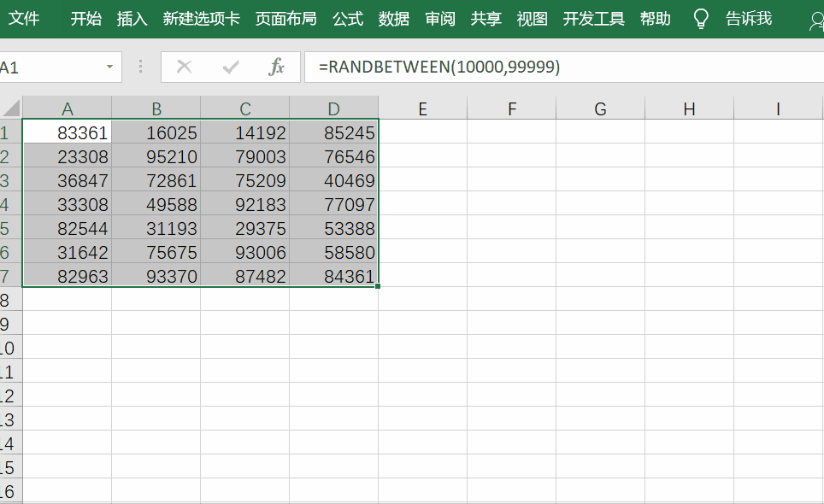Cancel formula entry with the X icon
Image resolution: width=824 pixels, height=504 pixels.
coord(184,67)
